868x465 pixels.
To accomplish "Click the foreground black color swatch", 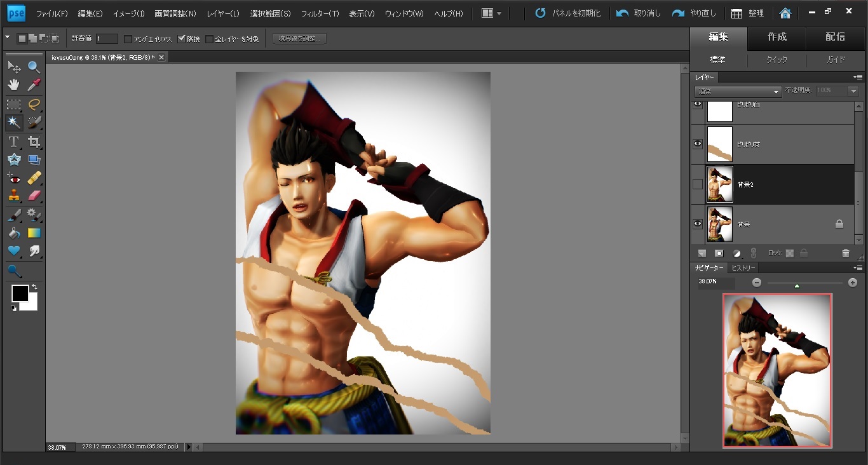I will (x=20, y=293).
